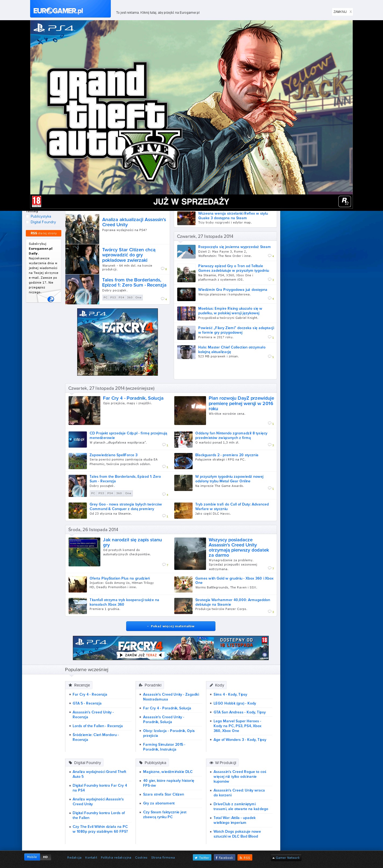Click the Eurogamer.pl logo at top

click(x=58, y=11)
